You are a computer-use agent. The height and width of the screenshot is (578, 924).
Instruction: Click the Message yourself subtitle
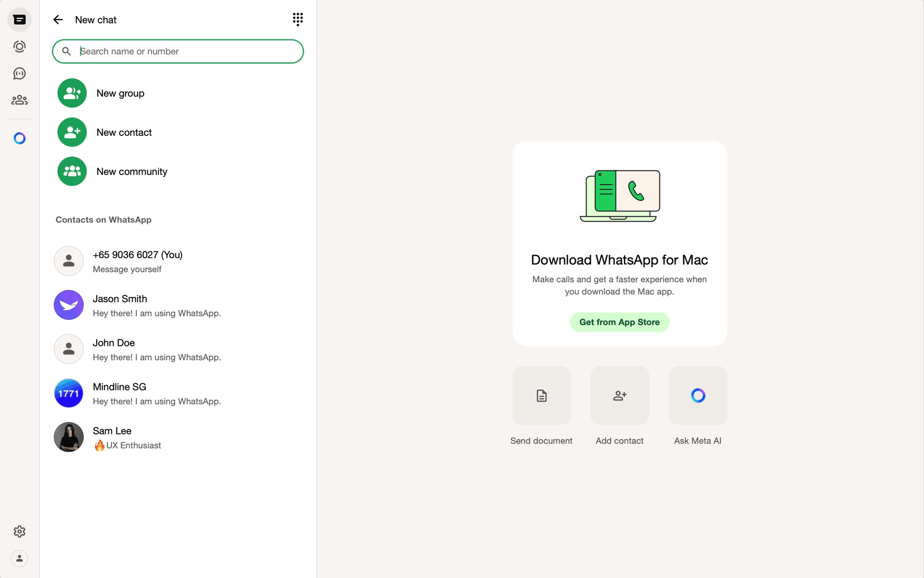[127, 269]
